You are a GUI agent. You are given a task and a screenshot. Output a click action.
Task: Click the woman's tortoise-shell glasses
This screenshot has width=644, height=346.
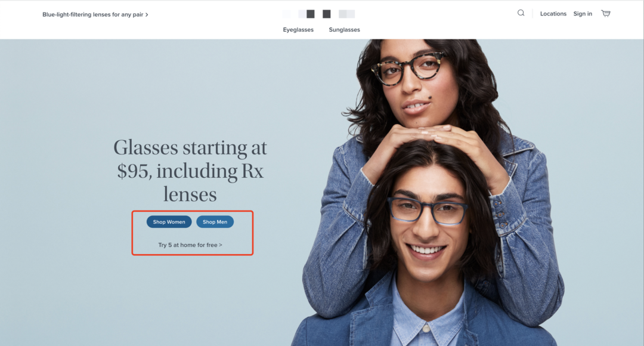coord(407,69)
